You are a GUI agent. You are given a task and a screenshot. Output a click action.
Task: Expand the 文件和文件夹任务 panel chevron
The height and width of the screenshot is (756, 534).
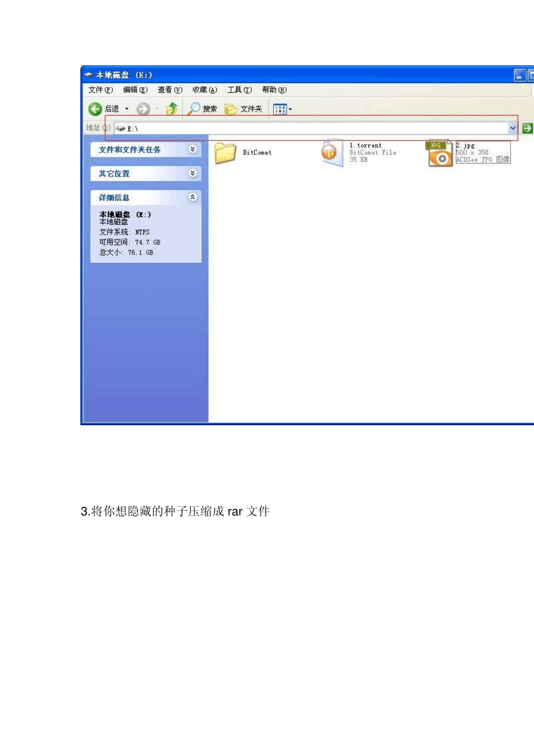193,149
